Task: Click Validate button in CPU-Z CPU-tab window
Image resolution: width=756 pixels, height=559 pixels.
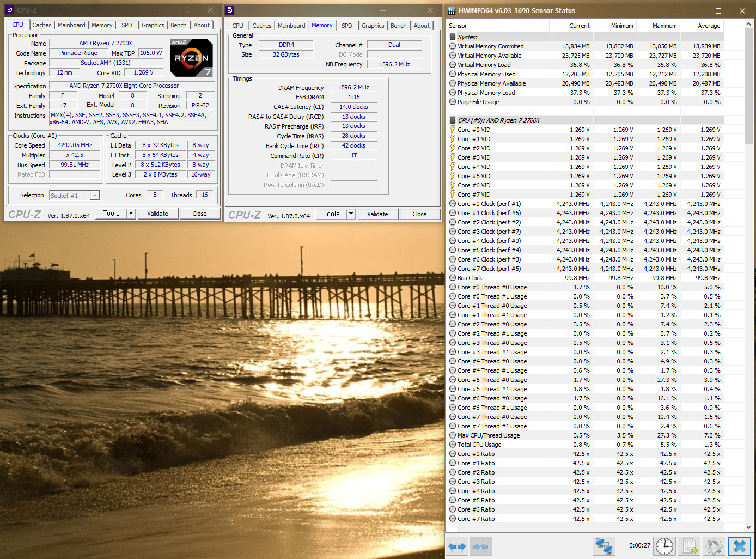Action: coord(157,214)
